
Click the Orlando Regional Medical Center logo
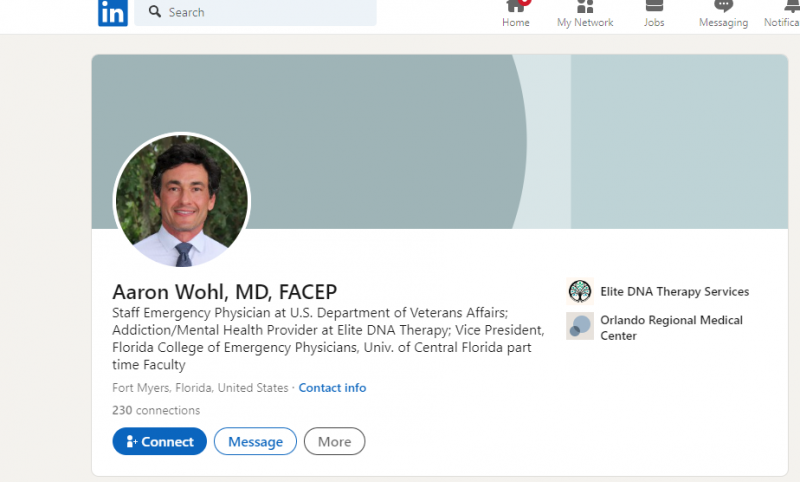(x=580, y=326)
